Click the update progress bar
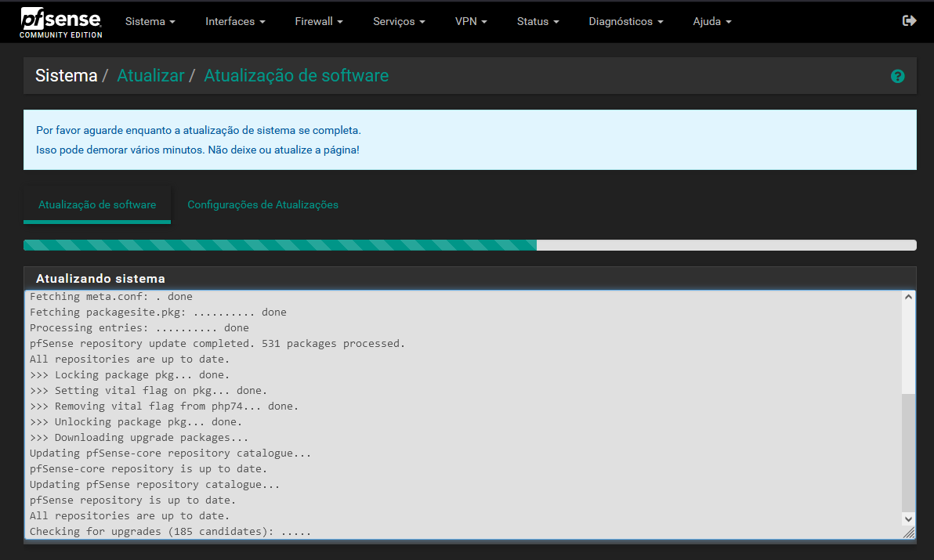Image resolution: width=934 pixels, height=560 pixels. click(x=469, y=245)
